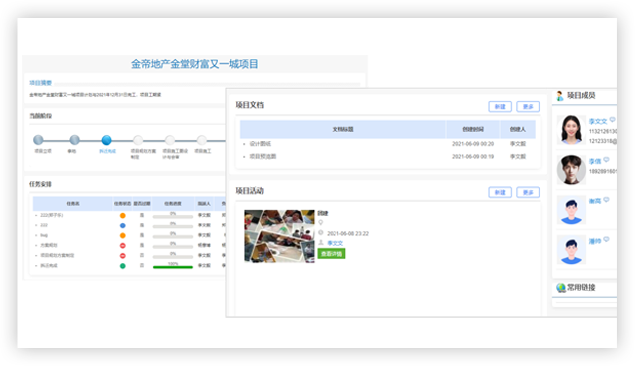Open the project activity photo collage thumbnail
Viewport: 635px width, 366px height.
coord(279,236)
